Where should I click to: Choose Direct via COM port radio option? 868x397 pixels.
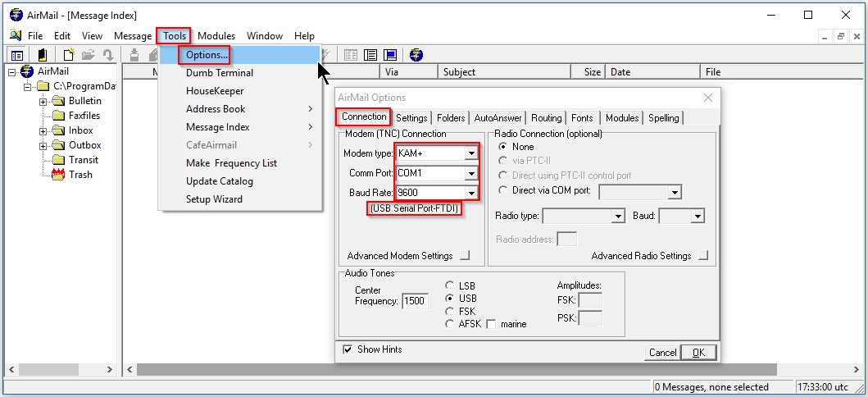coord(503,191)
